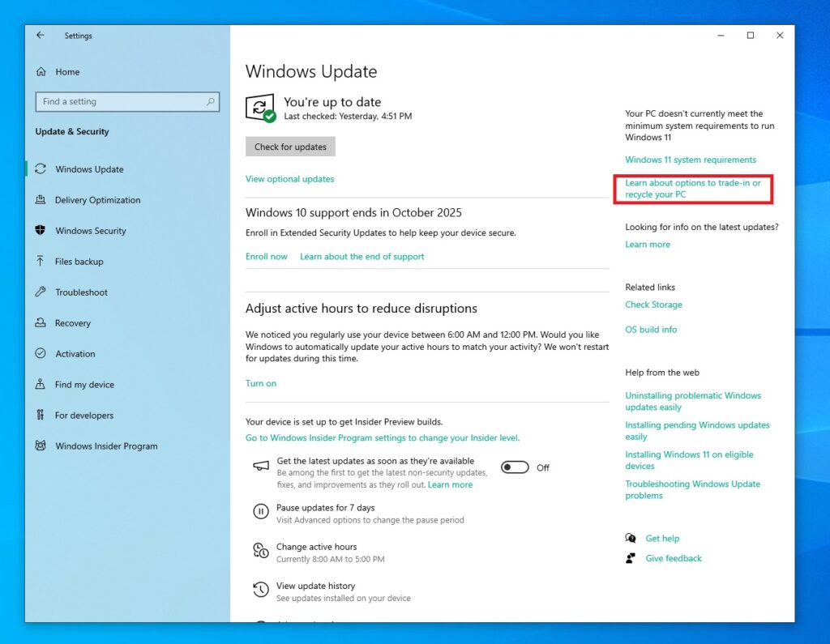Viewport: 830px width, 644px height.
Task: Select the Activation icon
Action: click(42, 354)
